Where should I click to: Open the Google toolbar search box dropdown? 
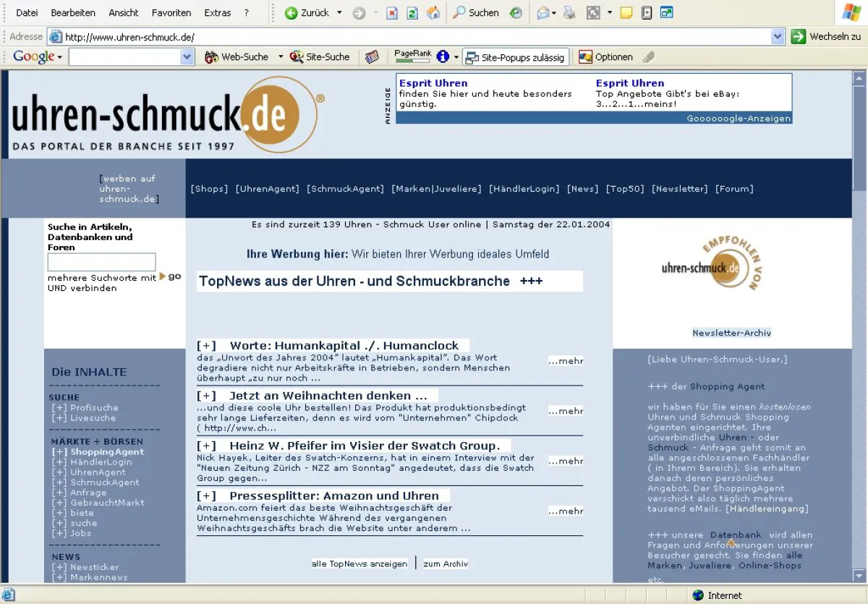pos(187,56)
